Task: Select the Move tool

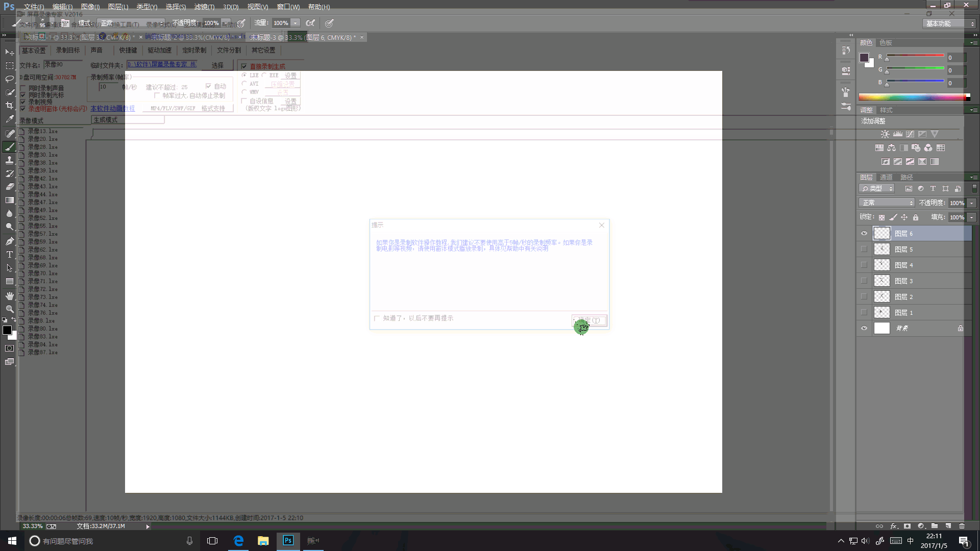Action: (9, 52)
